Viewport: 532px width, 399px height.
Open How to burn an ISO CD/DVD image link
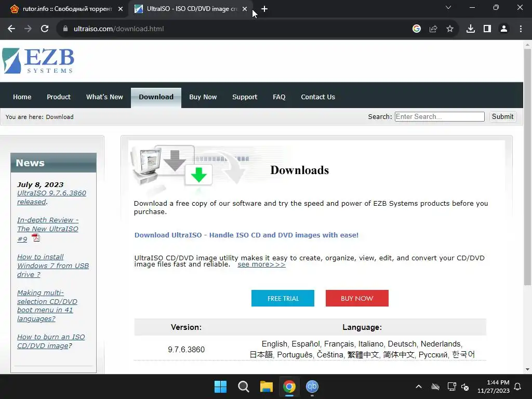[51, 341]
